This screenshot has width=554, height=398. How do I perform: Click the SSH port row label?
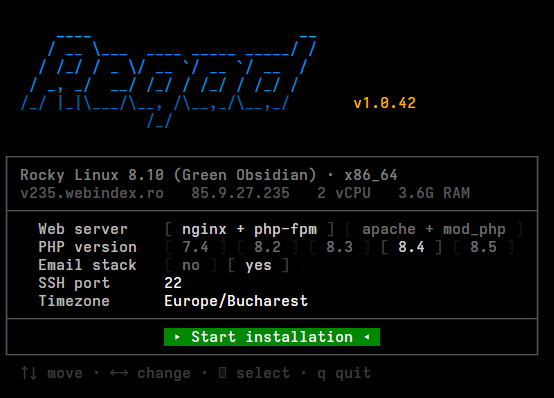click(74, 283)
